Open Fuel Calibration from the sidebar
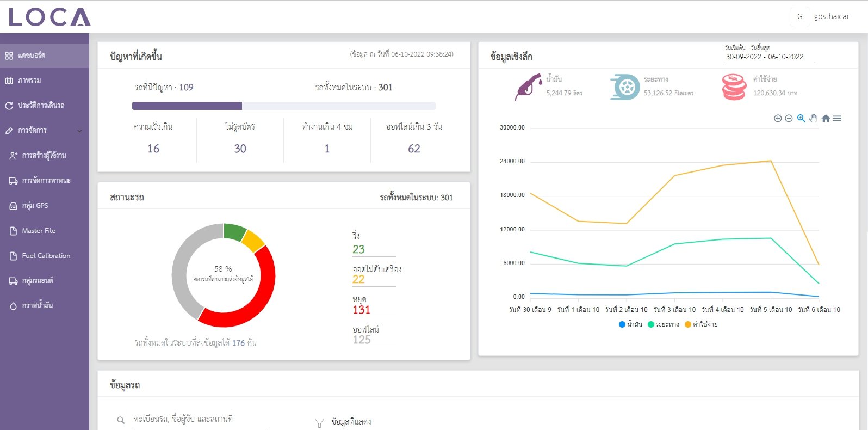The height and width of the screenshot is (430, 868). [x=46, y=256]
